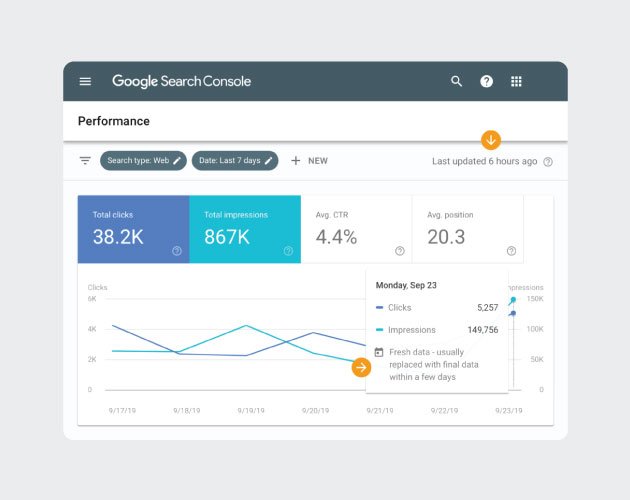This screenshot has height=500, width=630.
Task: Click the 9/23/19 axis date label
Action: click(509, 410)
